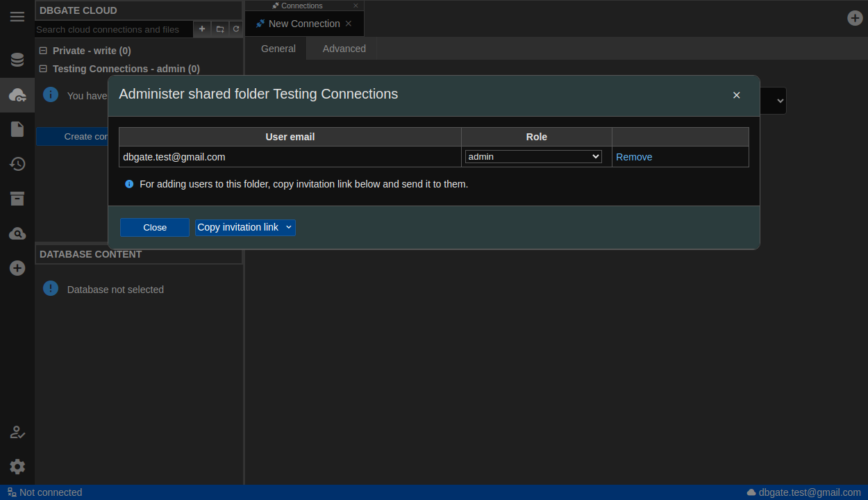This screenshot has width=868, height=500.
Task: Click the Not connected status bar item
Action: (x=45, y=492)
